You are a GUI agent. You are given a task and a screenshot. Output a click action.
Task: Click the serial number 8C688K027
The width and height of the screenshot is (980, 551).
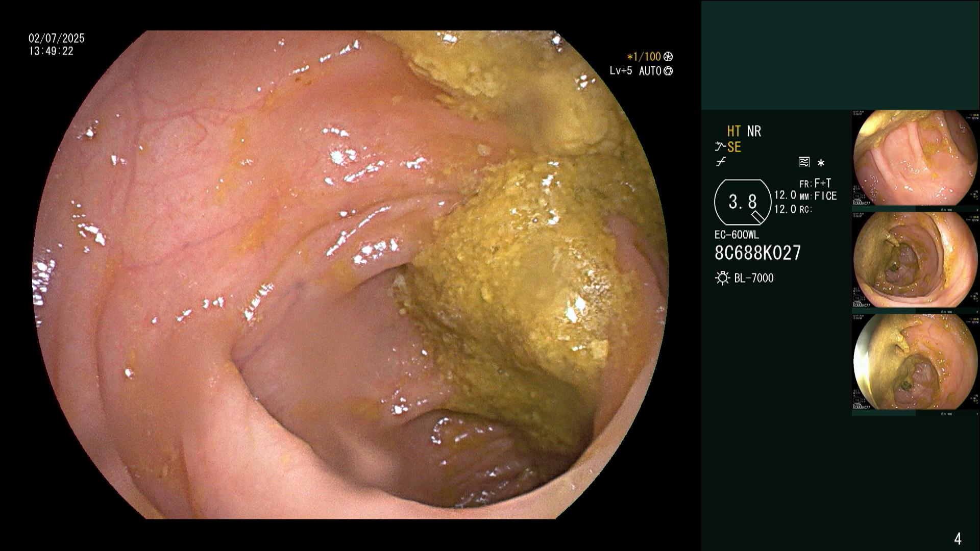[x=758, y=253]
